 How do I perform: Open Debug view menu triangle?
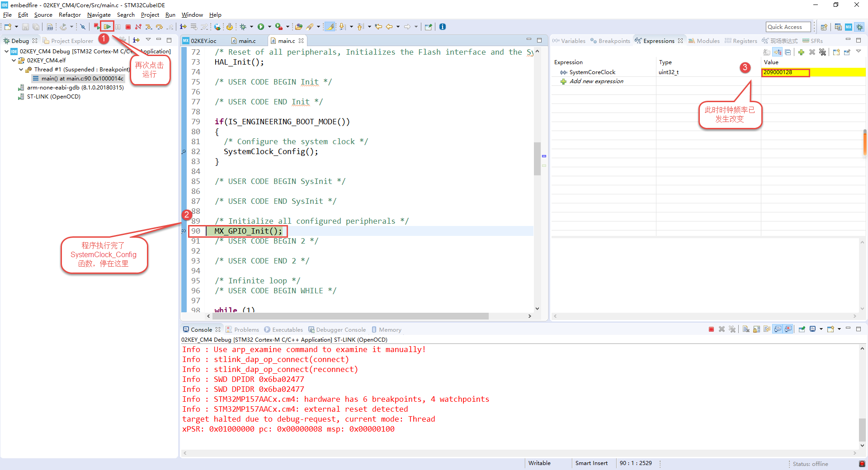click(148, 40)
